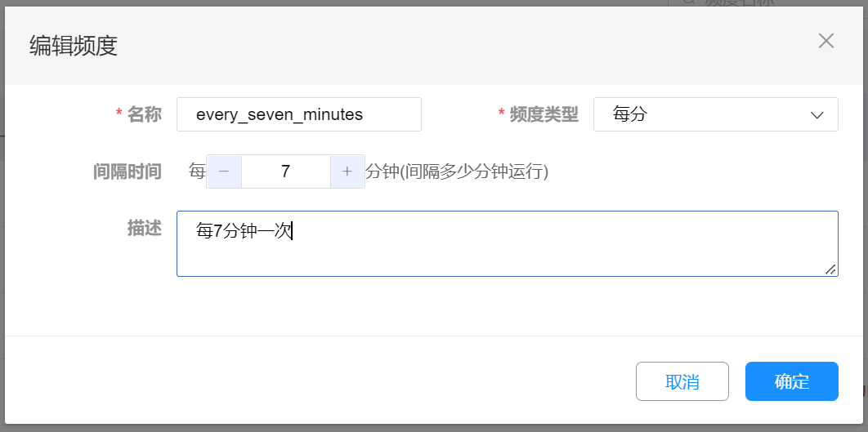Open the 频度类型 dropdown showing 每分

[x=715, y=114]
